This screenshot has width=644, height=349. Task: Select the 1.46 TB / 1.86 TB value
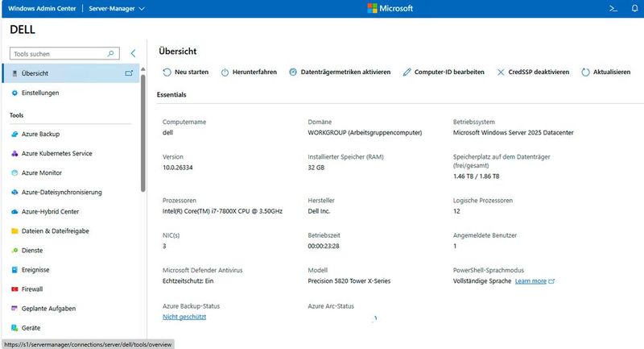point(477,176)
